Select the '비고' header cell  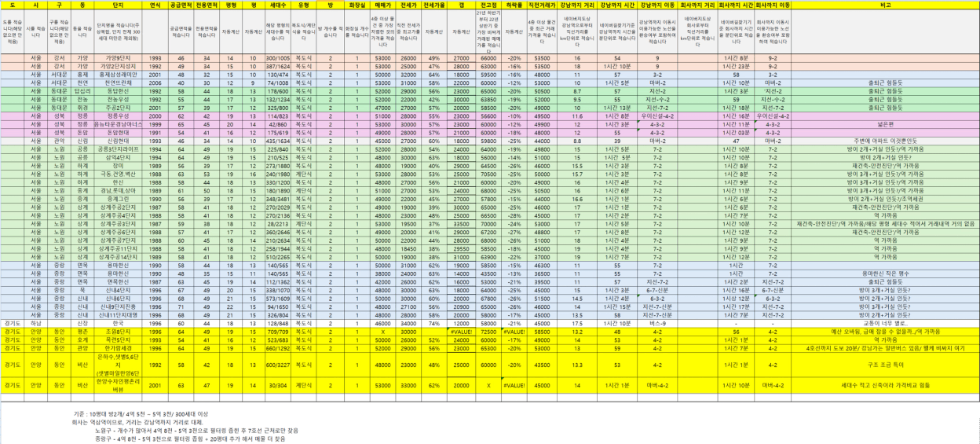(x=885, y=4)
